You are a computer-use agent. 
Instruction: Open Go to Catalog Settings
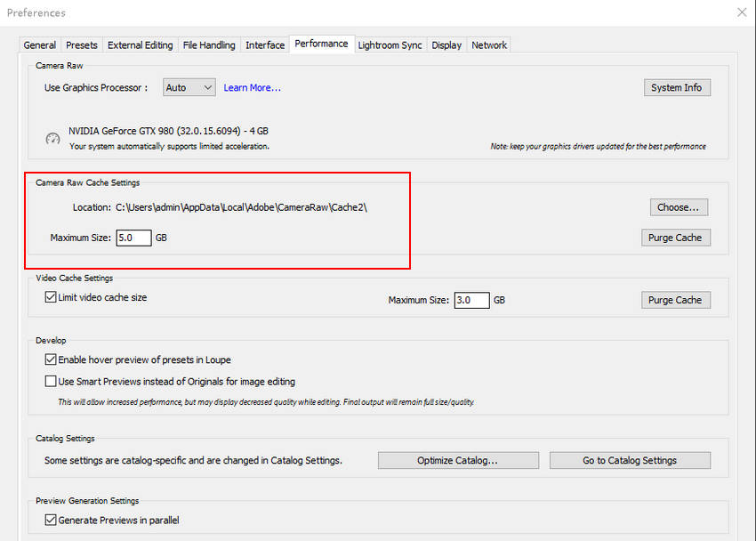630,461
